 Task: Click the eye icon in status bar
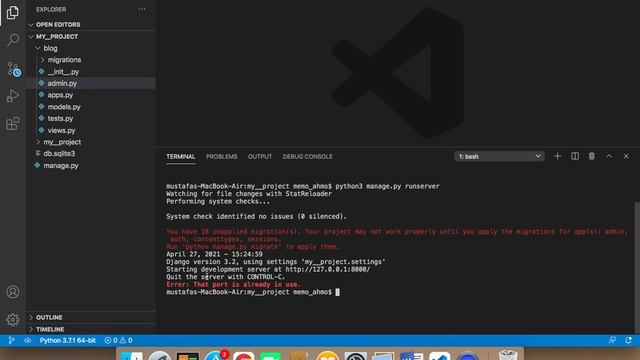(27, 340)
